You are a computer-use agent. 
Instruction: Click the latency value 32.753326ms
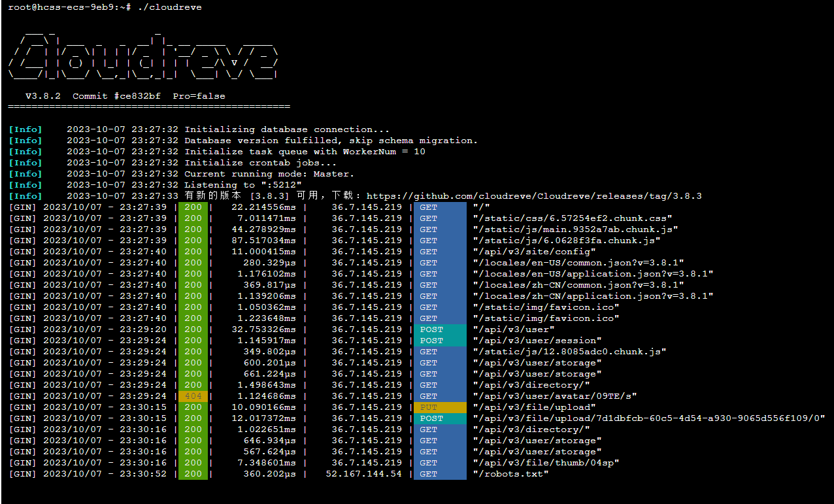click(263, 329)
